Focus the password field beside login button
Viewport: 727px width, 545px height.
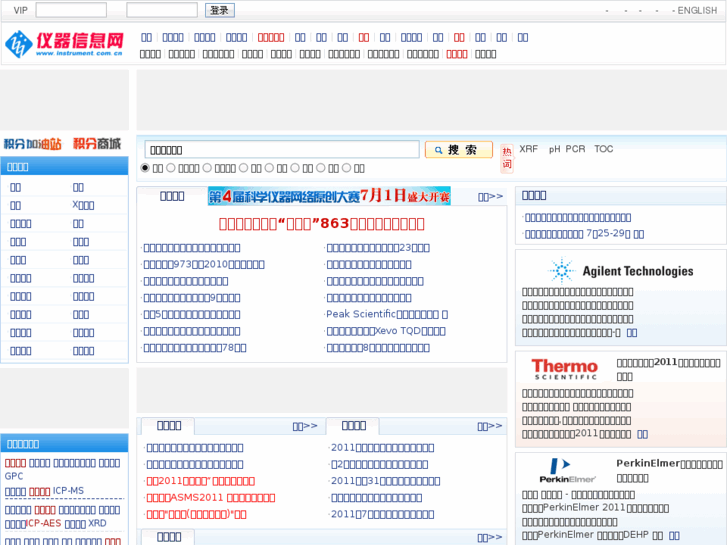coord(162,10)
